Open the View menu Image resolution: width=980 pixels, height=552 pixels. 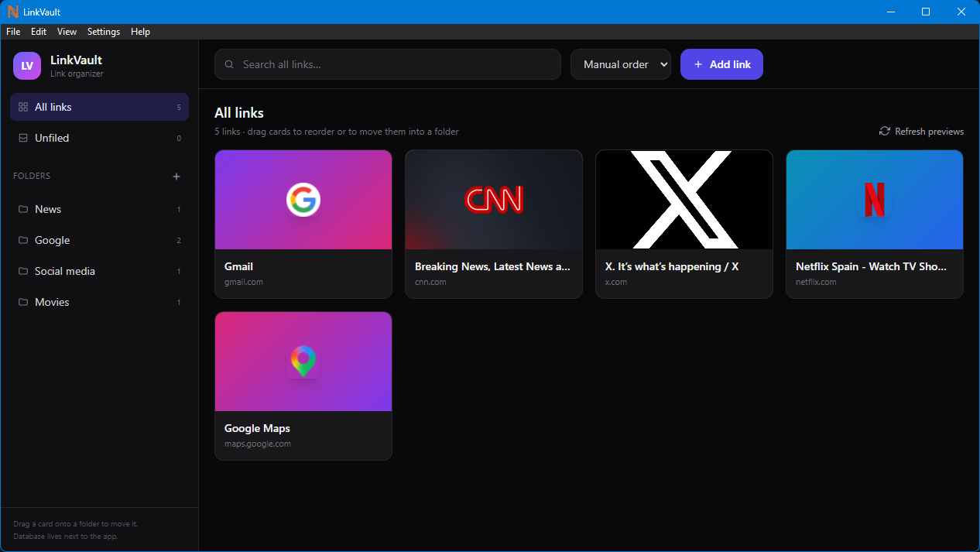pyautogui.click(x=67, y=32)
